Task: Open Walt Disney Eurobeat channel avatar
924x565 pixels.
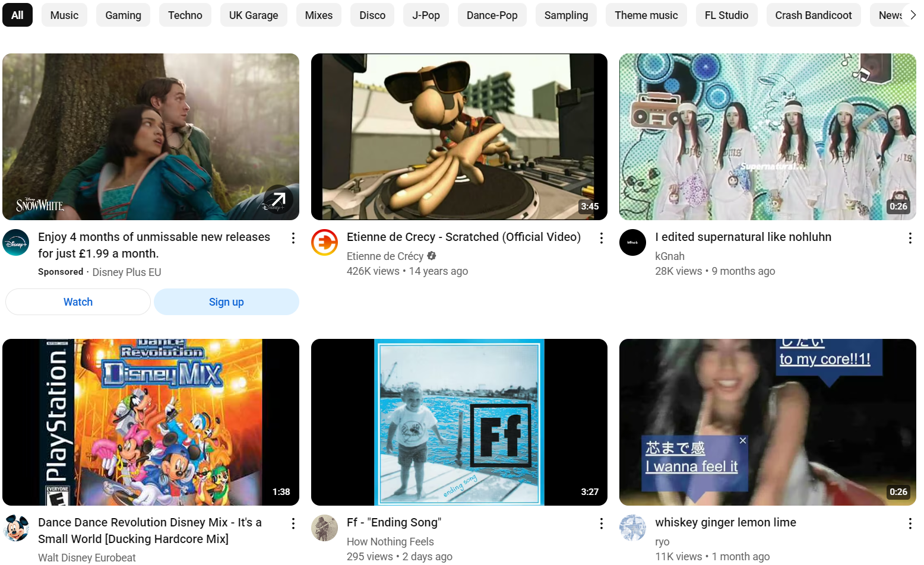Action: 16,528
